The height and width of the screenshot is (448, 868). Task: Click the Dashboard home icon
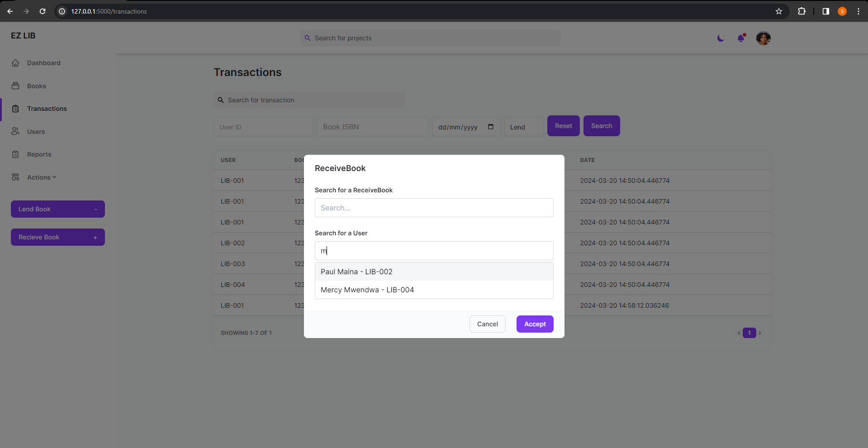point(15,63)
